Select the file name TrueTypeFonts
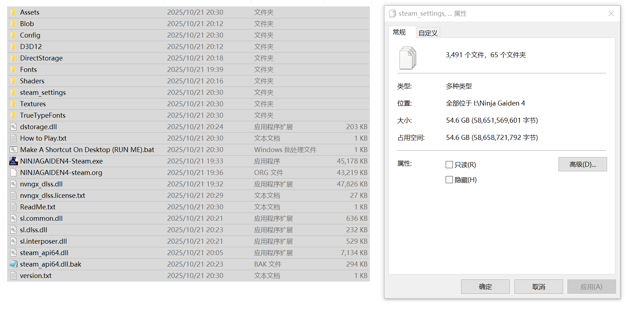644x312 pixels. (x=43, y=115)
